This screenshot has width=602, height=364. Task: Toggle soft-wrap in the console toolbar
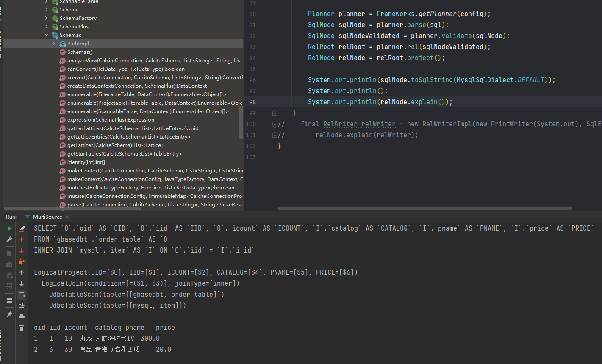[x=22, y=295]
